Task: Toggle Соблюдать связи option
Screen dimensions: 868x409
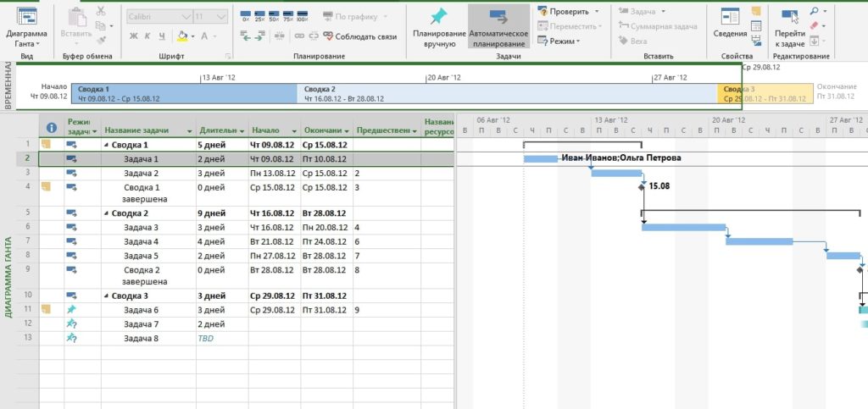Action: (359, 36)
